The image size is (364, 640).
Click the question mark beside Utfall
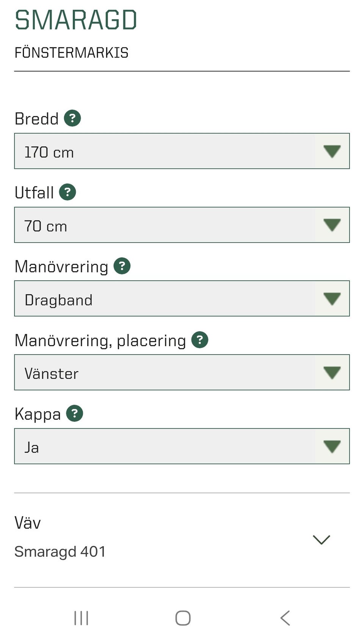[67, 192]
